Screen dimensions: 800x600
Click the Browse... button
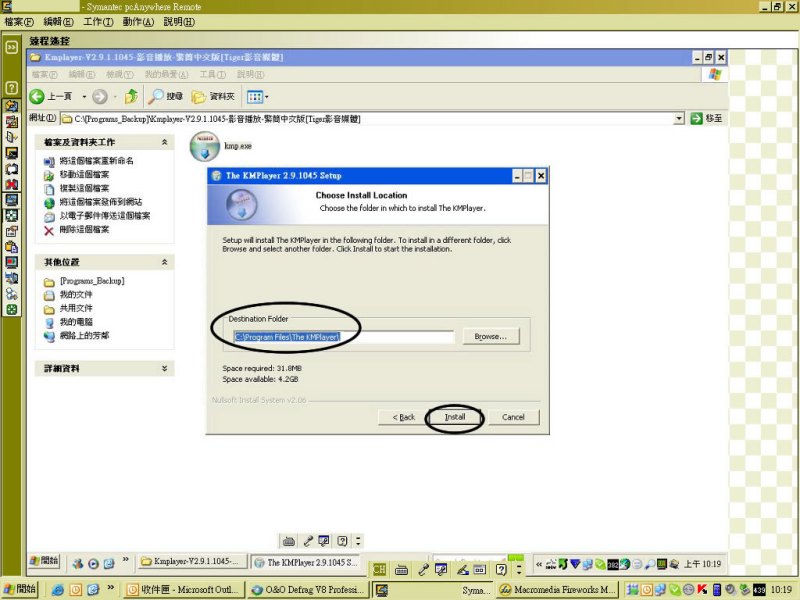(x=491, y=337)
